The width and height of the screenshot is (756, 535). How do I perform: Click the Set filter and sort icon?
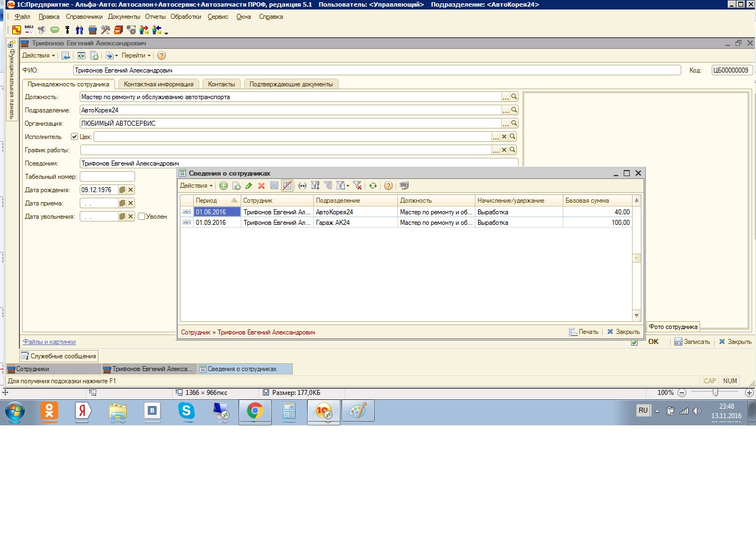point(315,186)
